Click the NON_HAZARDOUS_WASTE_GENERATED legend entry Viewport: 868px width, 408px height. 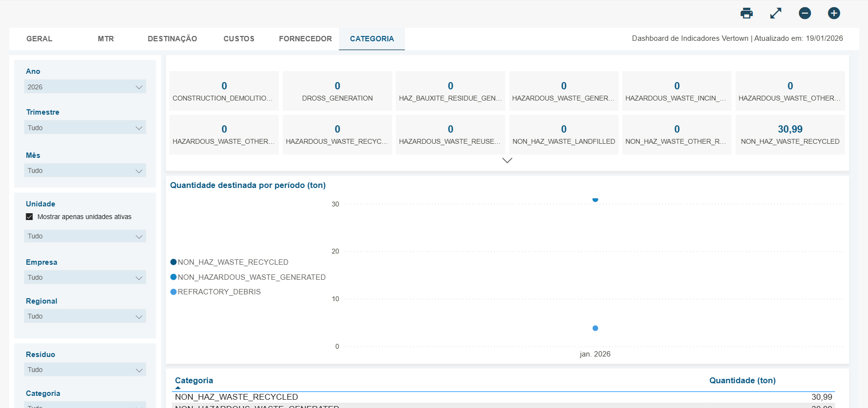tap(248, 277)
